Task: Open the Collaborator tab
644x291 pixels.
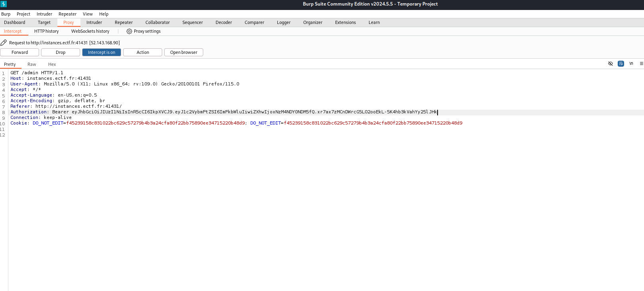Action: (x=158, y=22)
